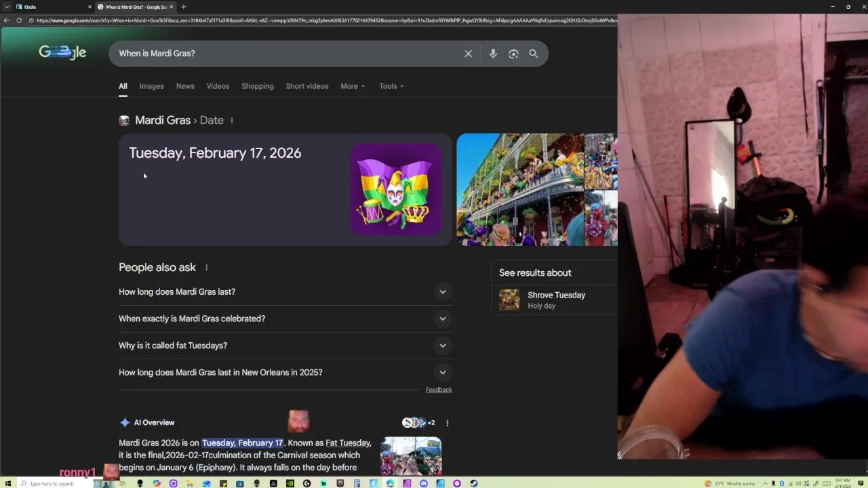Open the taskbar clock and date
This screenshot has height=488, width=868.
click(844, 483)
